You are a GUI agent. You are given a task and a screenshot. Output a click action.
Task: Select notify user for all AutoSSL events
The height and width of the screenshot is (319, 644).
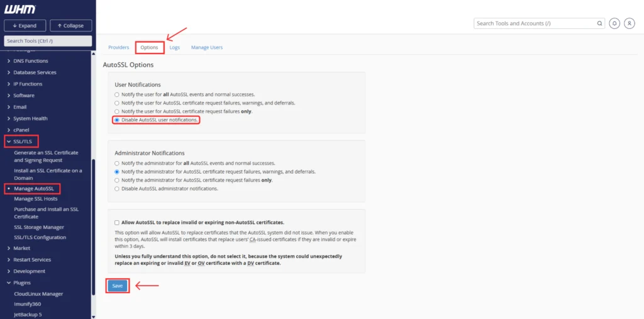point(117,94)
